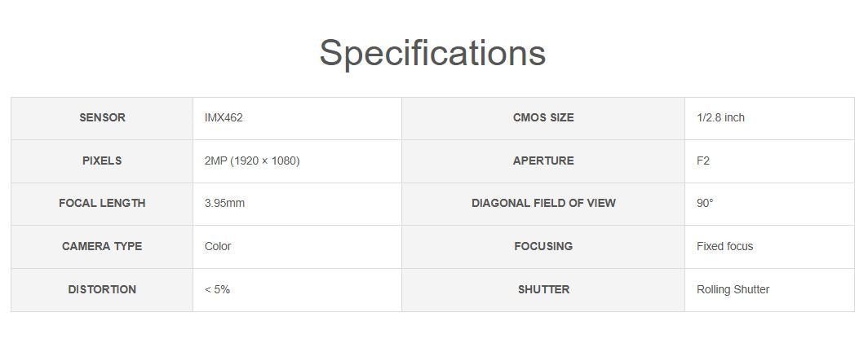Select the DISTORTION label cell

click(102, 290)
